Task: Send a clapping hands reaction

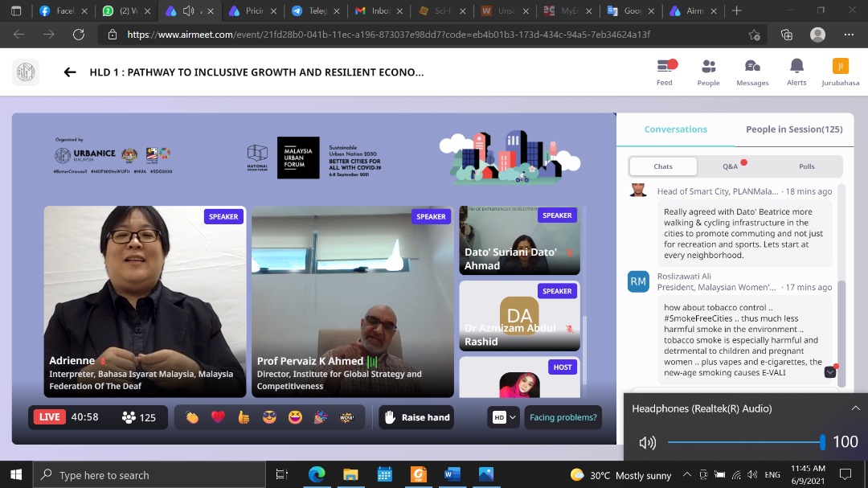Action: (191, 417)
